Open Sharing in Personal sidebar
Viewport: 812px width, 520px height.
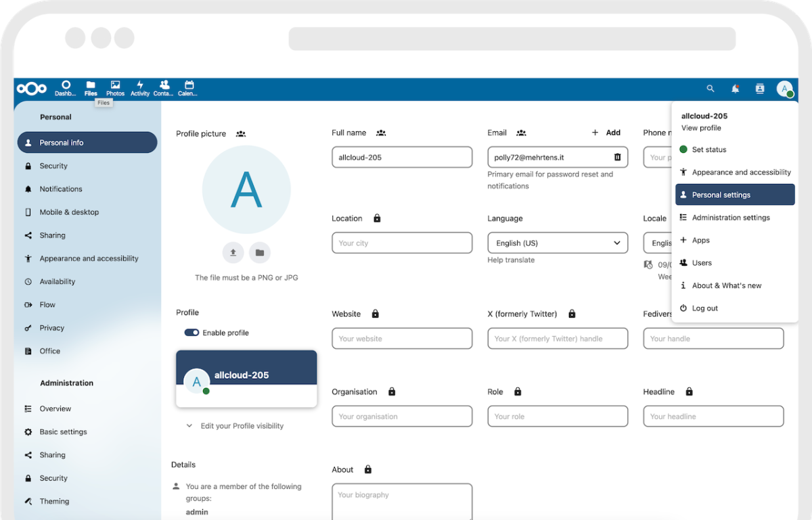[87, 235]
